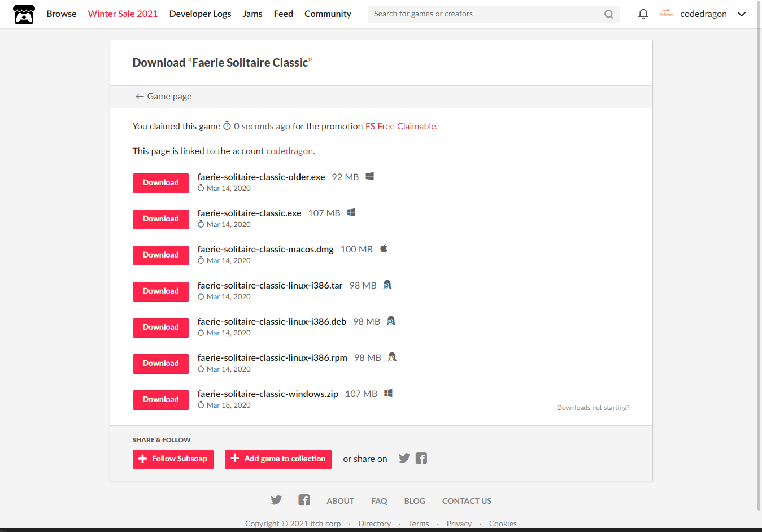Click the 'Downloads not starting?' link

[593, 408]
